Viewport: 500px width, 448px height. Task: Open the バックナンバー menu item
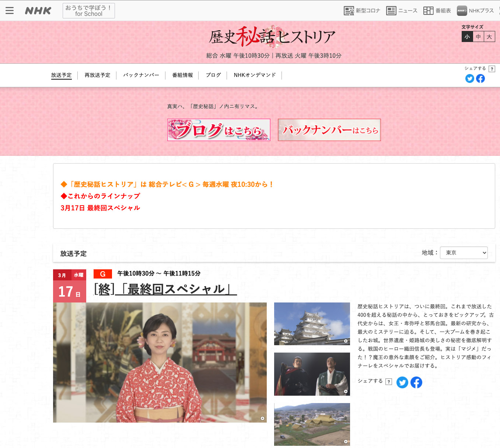(141, 75)
